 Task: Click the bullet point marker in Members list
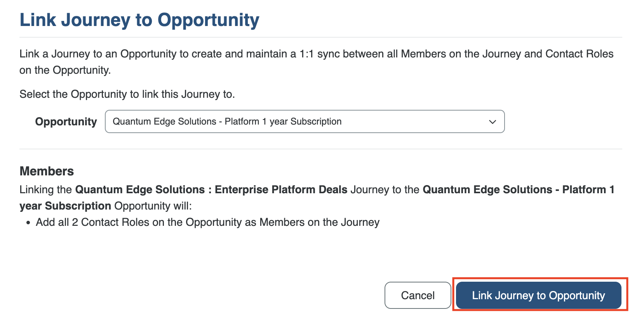click(x=28, y=223)
